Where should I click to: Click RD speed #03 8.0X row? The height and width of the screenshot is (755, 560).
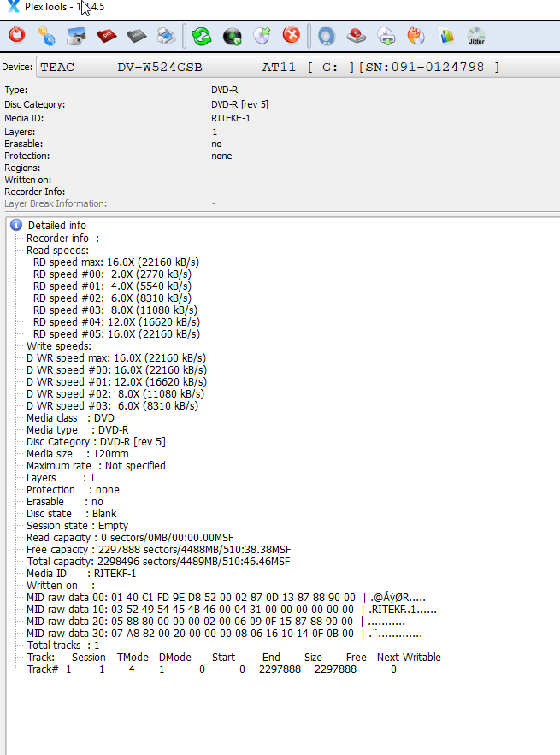coord(115,310)
